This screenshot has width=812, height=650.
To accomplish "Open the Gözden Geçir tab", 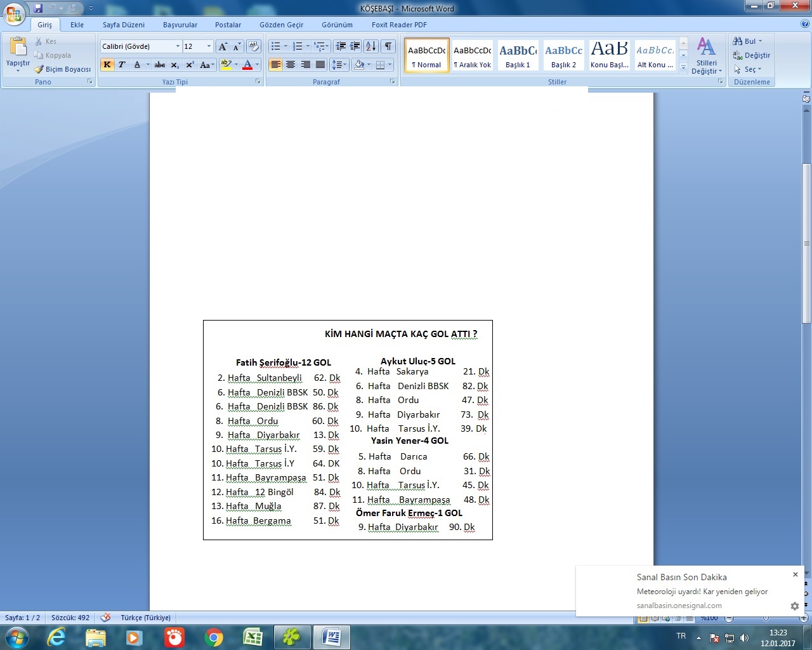I will (281, 25).
